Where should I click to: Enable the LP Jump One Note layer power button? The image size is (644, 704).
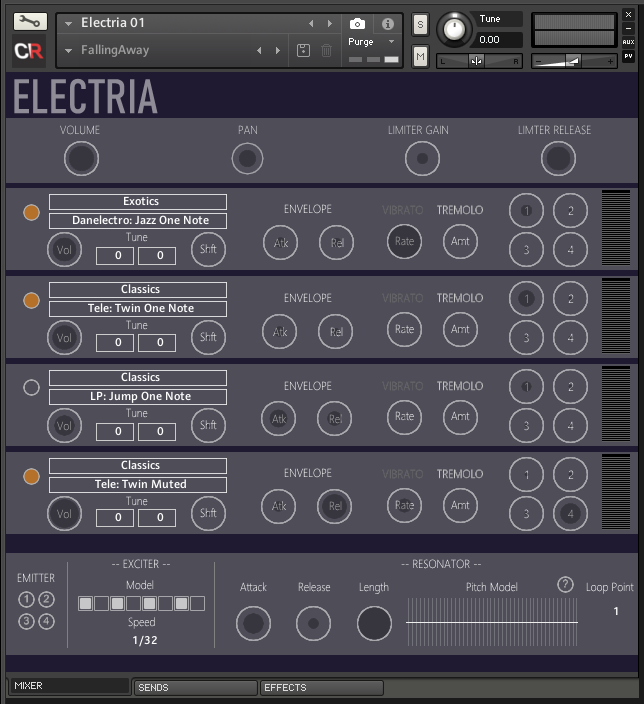31,387
